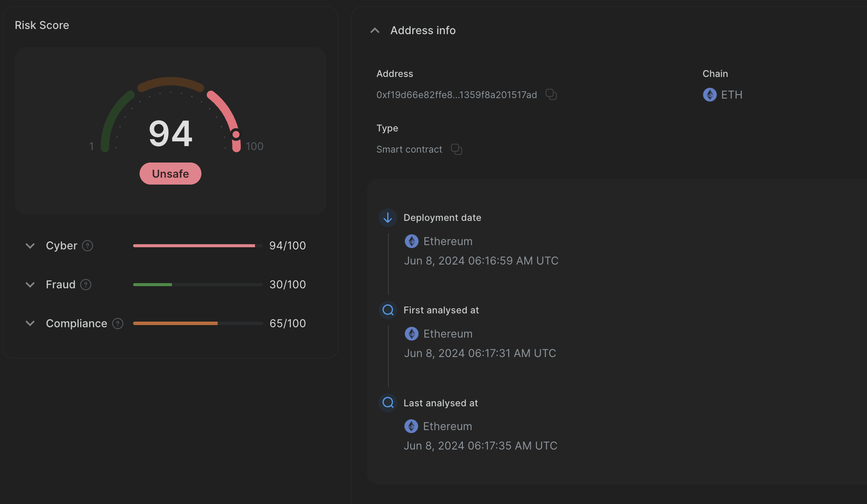
Task: Expand the Cyber risk details
Action: (x=30, y=246)
